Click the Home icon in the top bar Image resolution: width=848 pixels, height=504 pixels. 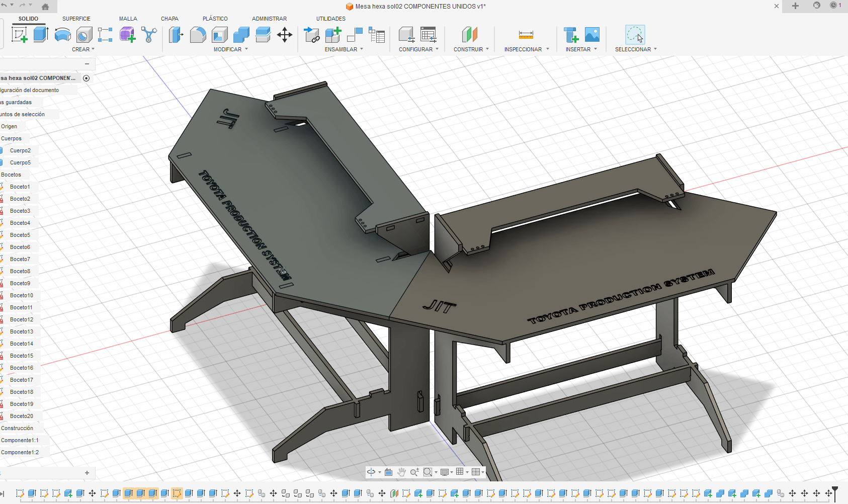click(x=45, y=7)
